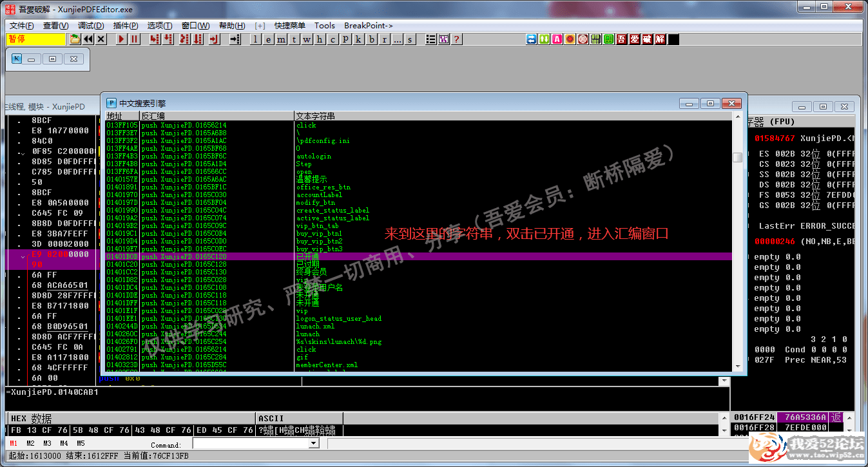Click the Trace Over toolbar icon
Image resolution: width=868 pixels, height=467 pixels.
[x=198, y=39]
